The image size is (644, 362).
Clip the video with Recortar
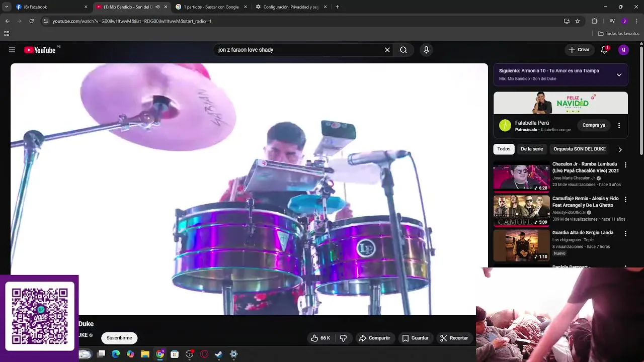tap(454, 338)
